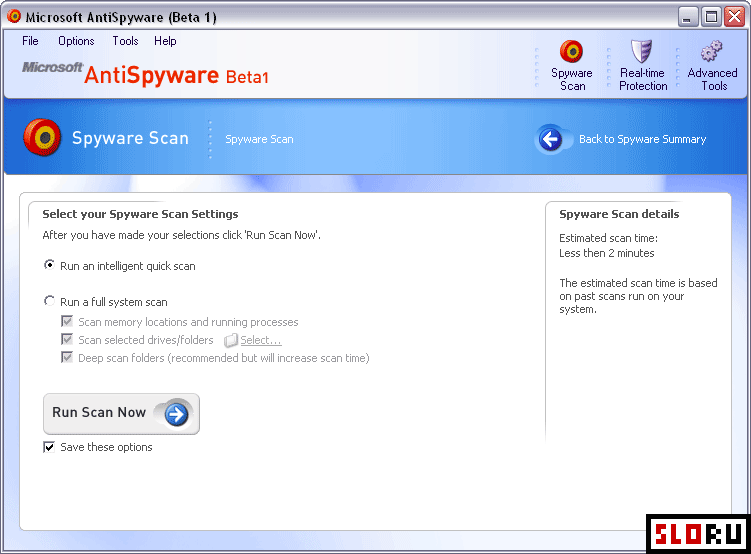The image size is (751, 554).
Task: Click Back to Spyware Summary link
Action: click(x=642, y=139)
